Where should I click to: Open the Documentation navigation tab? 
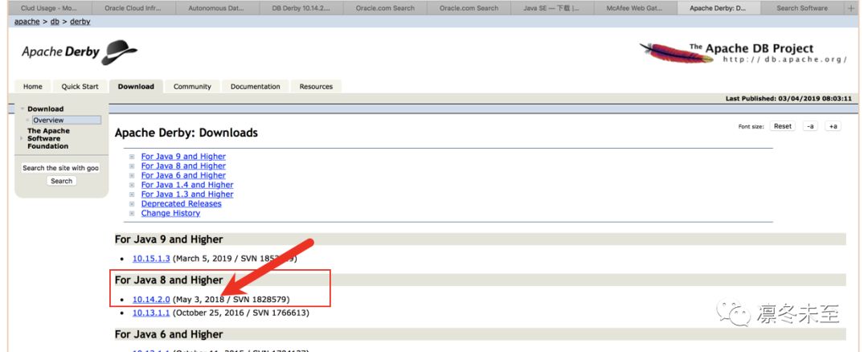256,86
